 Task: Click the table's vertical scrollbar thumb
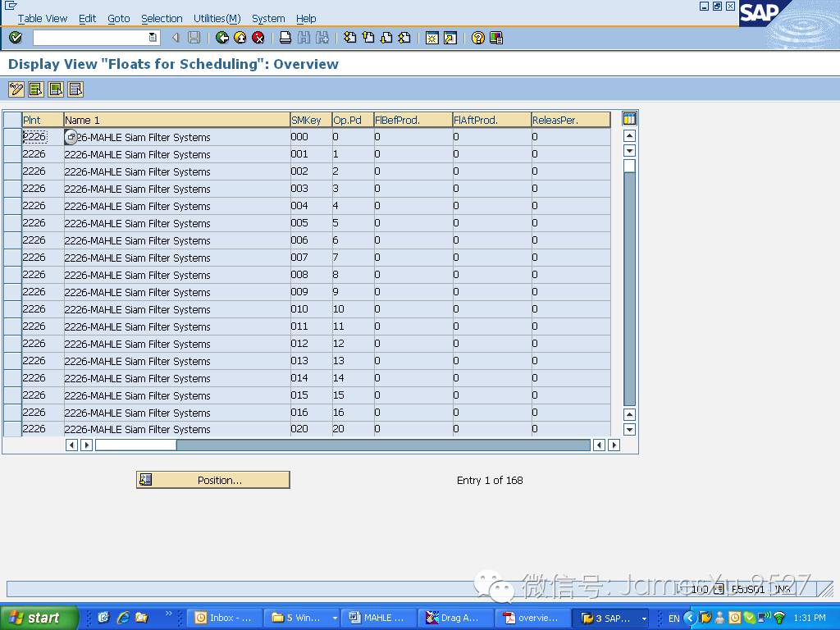click(x=629, y=166)
